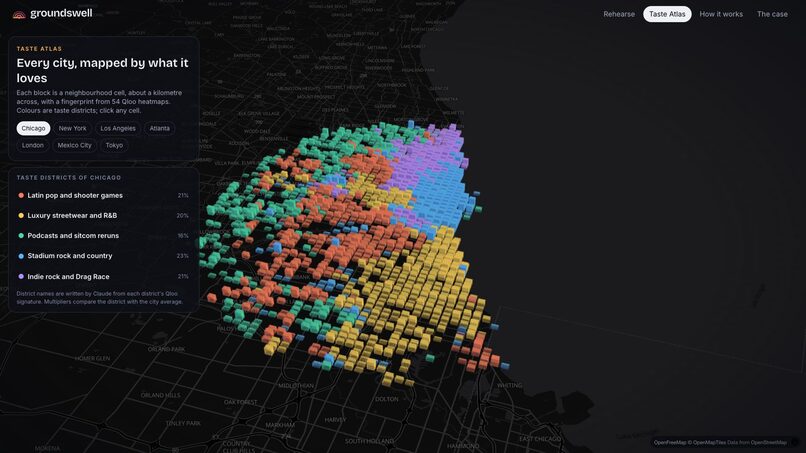The image size is (806, 453).
Task: Switch the atlas to Los Angeles
Action: click(118, 128)
